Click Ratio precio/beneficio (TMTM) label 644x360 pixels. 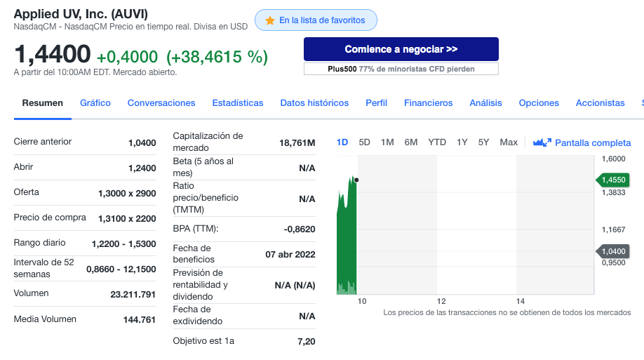click(206, 198)
